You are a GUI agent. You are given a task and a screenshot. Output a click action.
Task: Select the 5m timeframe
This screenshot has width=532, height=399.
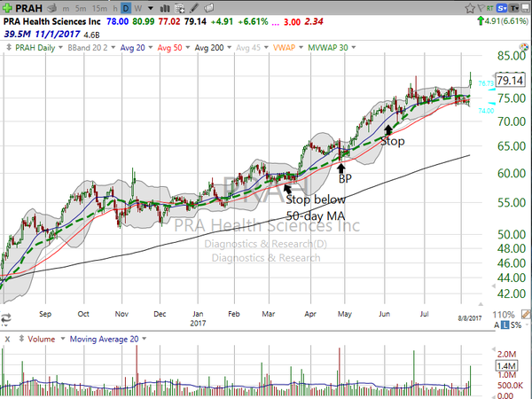[x=81, y=8]
